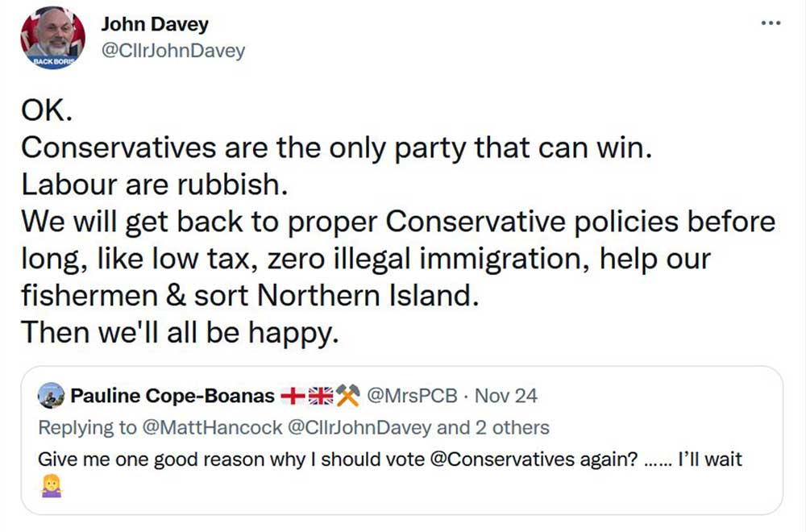
Task: Open Pauline Cope-Boanas's profile name
Action: 172,396
